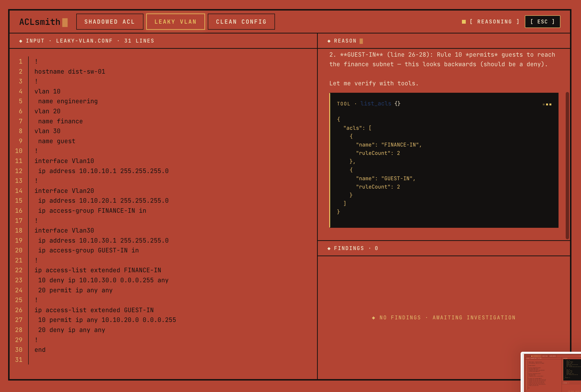Click the INPUT · LEAKY-VLAN.CONF panel header

pos(90,41)
